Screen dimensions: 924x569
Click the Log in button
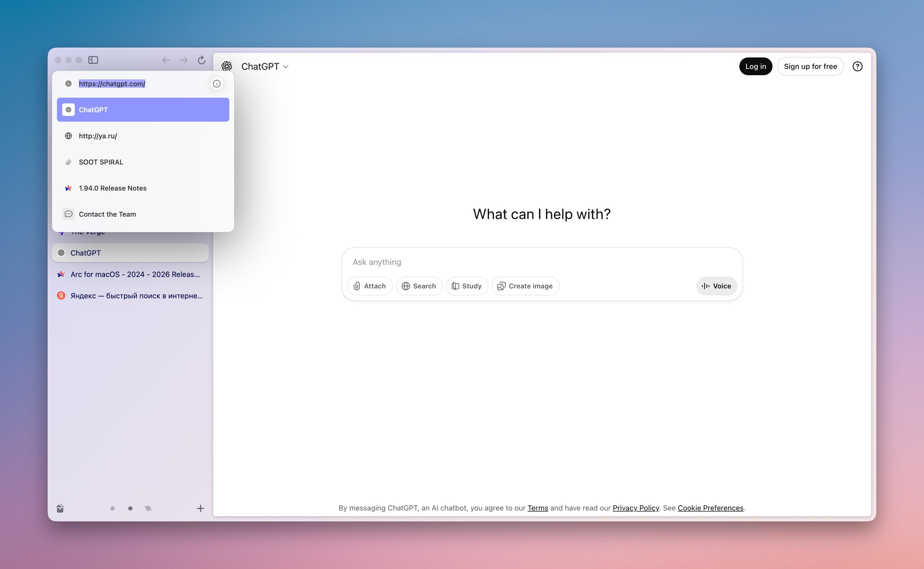(755, 66)
